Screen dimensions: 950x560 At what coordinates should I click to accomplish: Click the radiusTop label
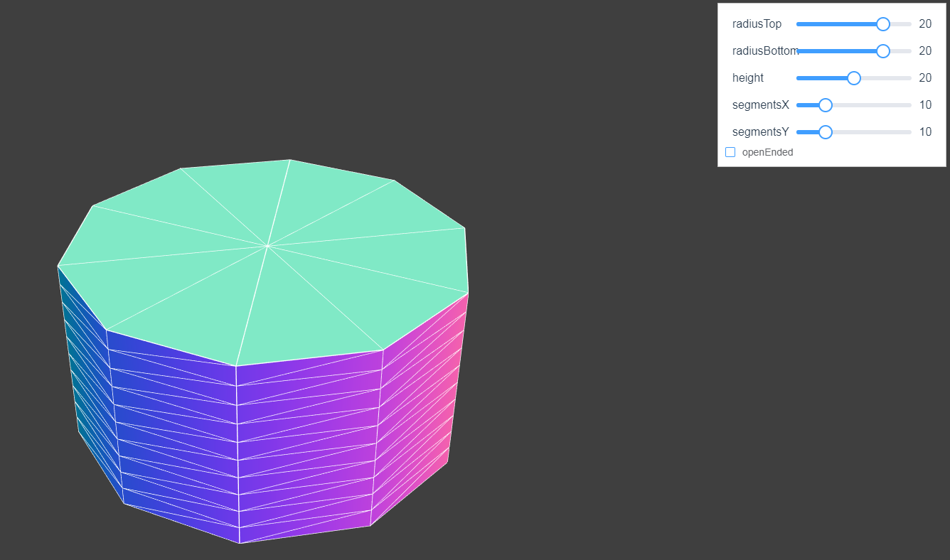tap(757, 23)
